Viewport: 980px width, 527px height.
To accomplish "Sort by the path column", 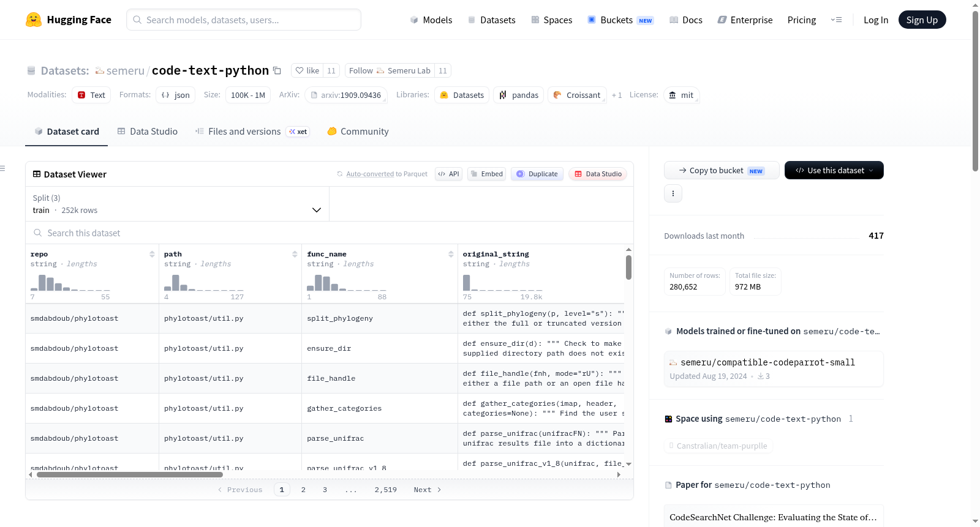I will 295,254.
